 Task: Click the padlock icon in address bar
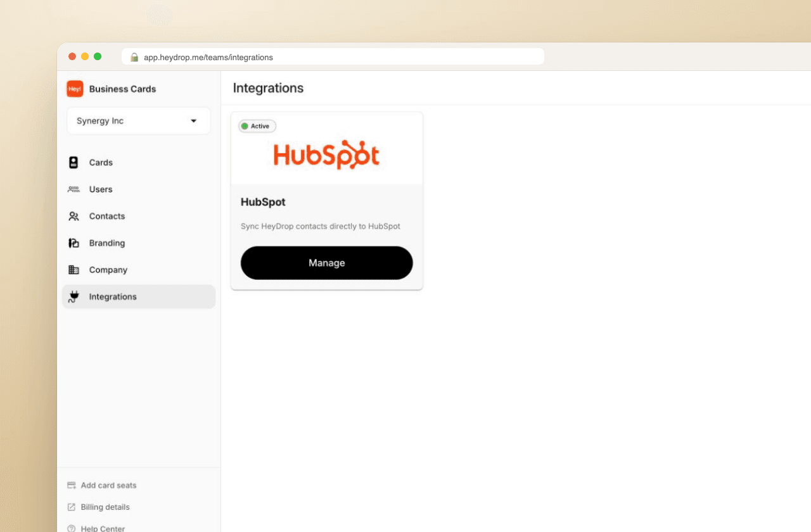click(x=134, y=57)
